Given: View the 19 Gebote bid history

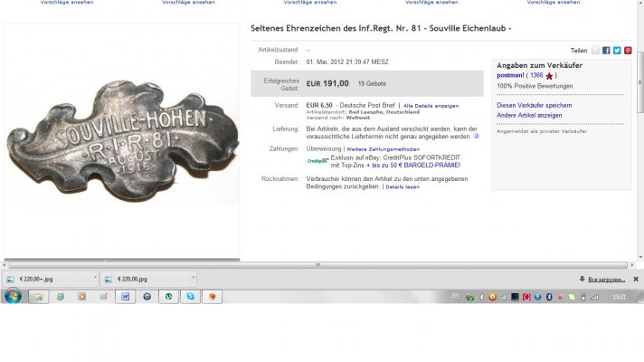Looking at the screenshot, I should 372,84.
